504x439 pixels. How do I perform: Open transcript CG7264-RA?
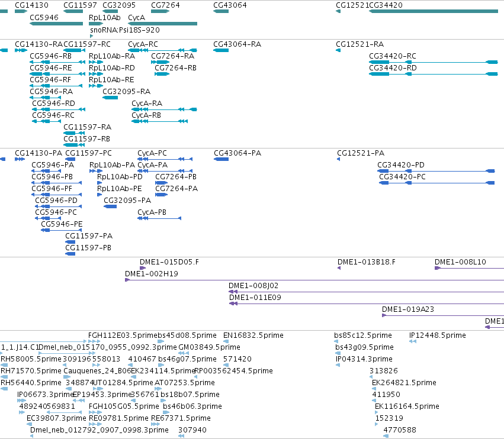(172, 56)
